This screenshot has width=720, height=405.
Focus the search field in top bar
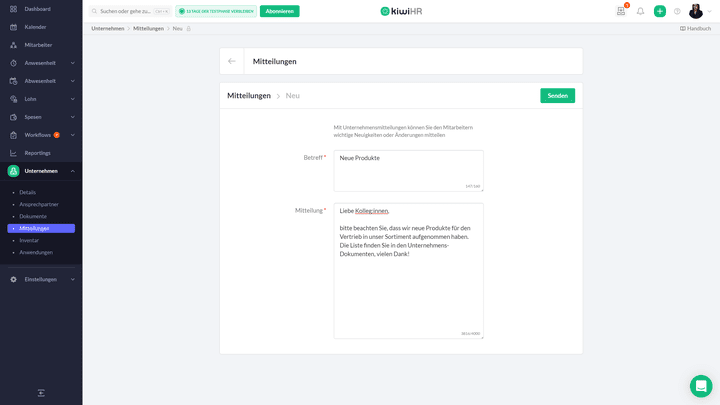125,11
